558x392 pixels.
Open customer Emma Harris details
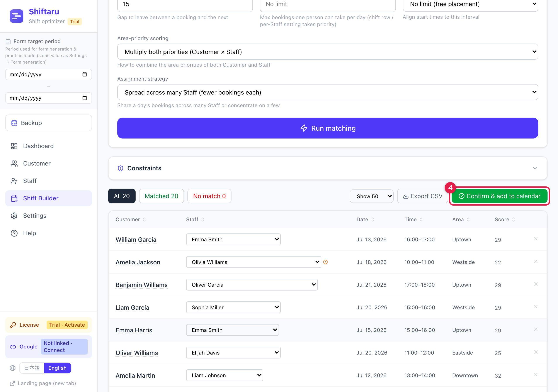(x=134, y=330)
